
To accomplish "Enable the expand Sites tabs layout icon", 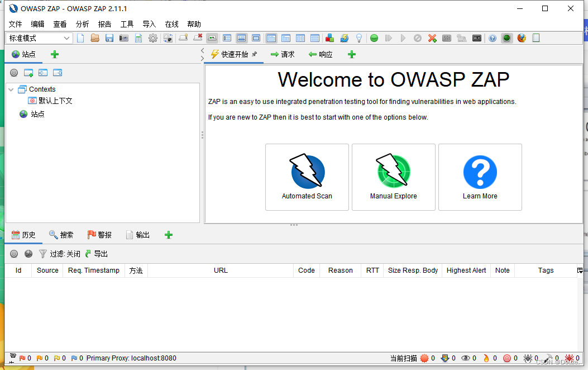I will pyautogui.click(x=227, y=38).
